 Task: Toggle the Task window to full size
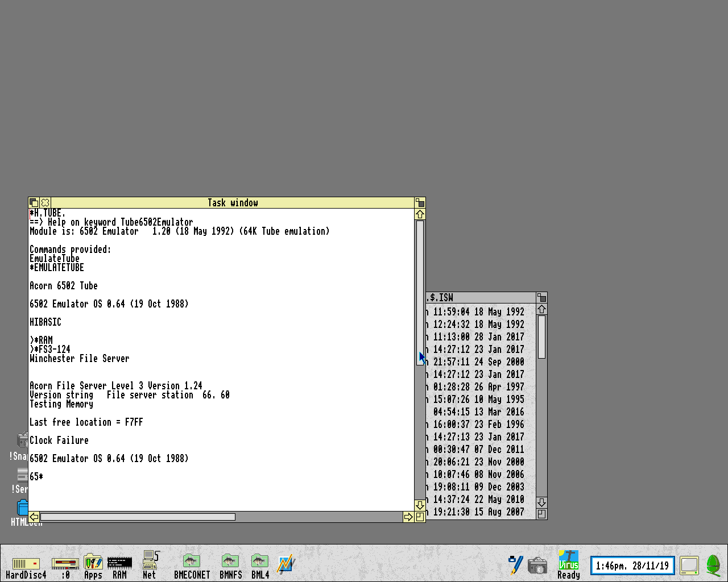tap(420, 203)
